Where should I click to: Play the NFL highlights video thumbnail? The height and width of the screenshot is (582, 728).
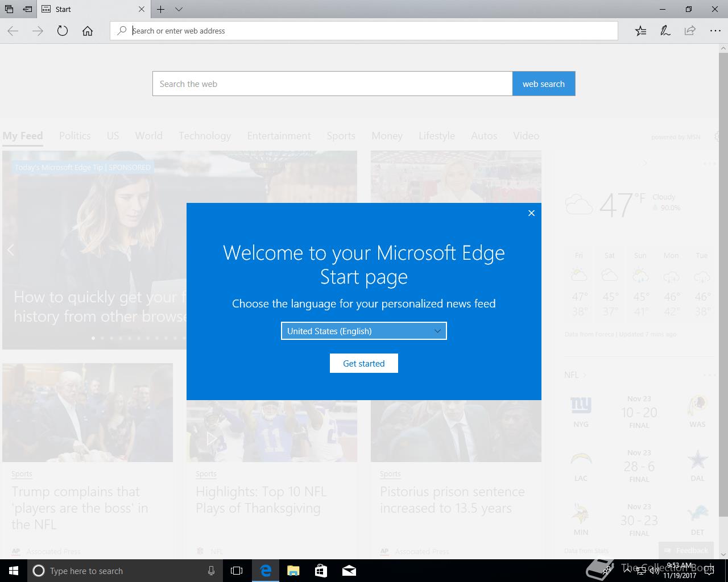(x=212, y=438)
